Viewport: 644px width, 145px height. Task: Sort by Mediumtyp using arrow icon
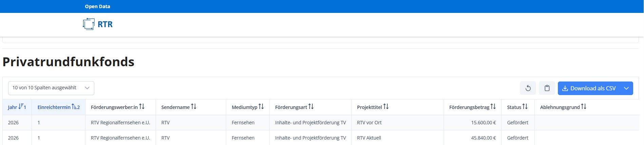[261, 107]
